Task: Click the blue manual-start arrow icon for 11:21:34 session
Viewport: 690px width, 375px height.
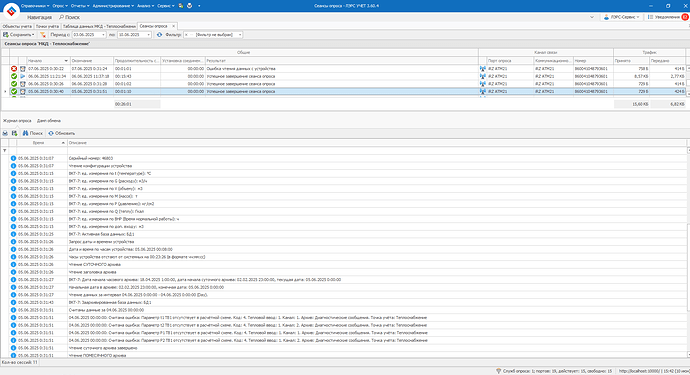Action: [22, 76]
